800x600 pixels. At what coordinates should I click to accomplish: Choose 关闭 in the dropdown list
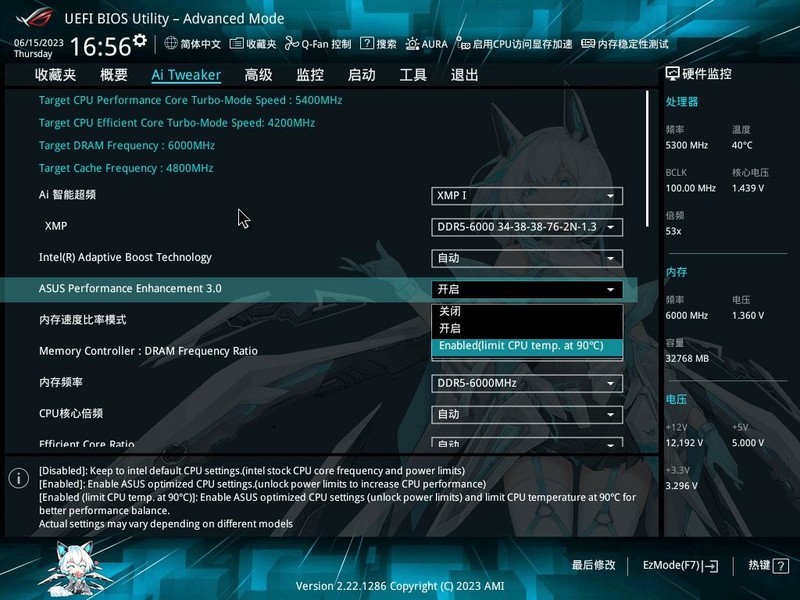(527, 311)
